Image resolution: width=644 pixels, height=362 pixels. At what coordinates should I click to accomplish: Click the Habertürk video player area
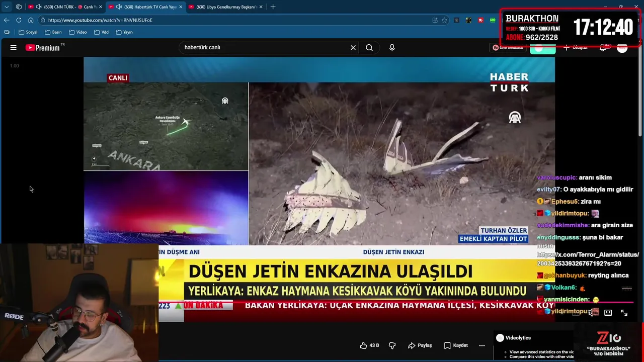click(319, 189)
